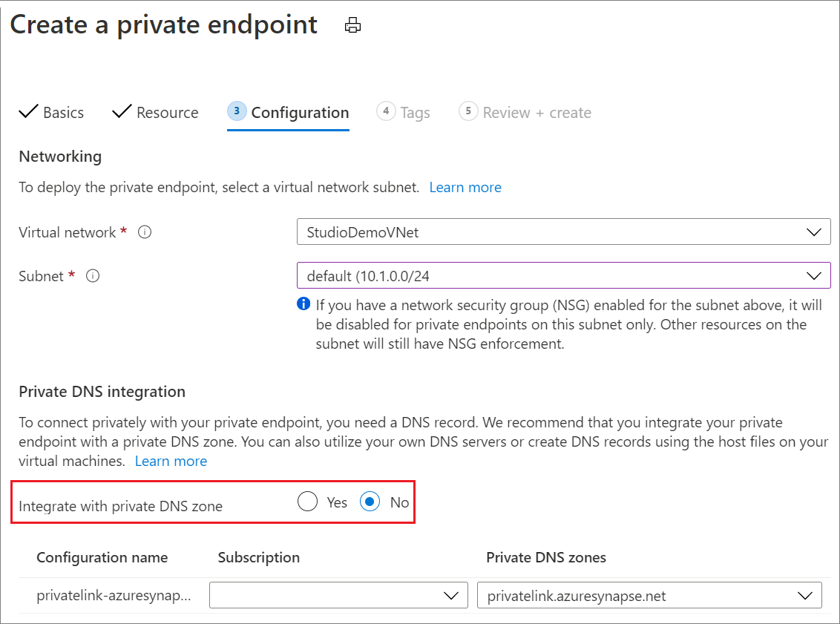
Task: Open the Learn more link about DNS integration
Action: 171,461
